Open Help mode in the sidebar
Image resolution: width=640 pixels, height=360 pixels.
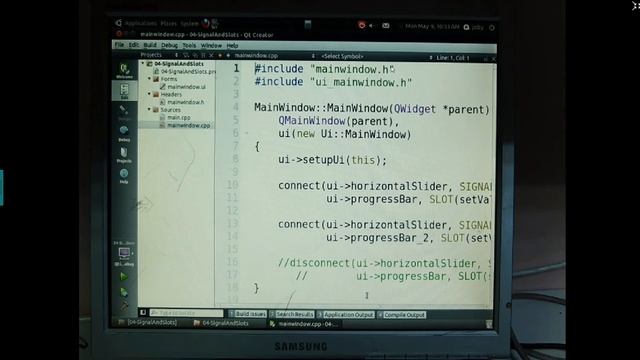pos(124,176)
